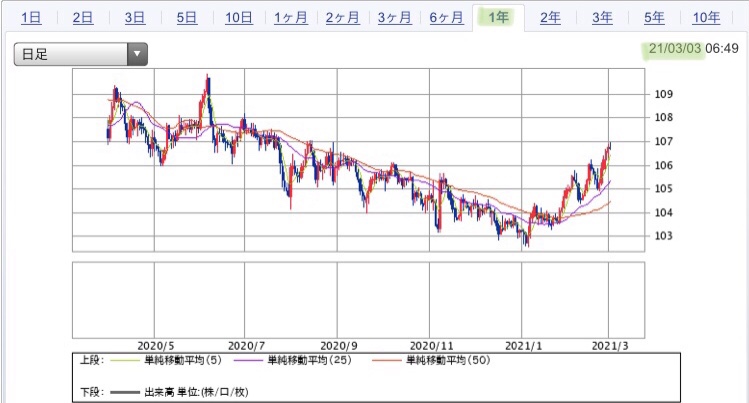Switch to the 1日 range tab

pyautogui.click(x=31, y=18)
